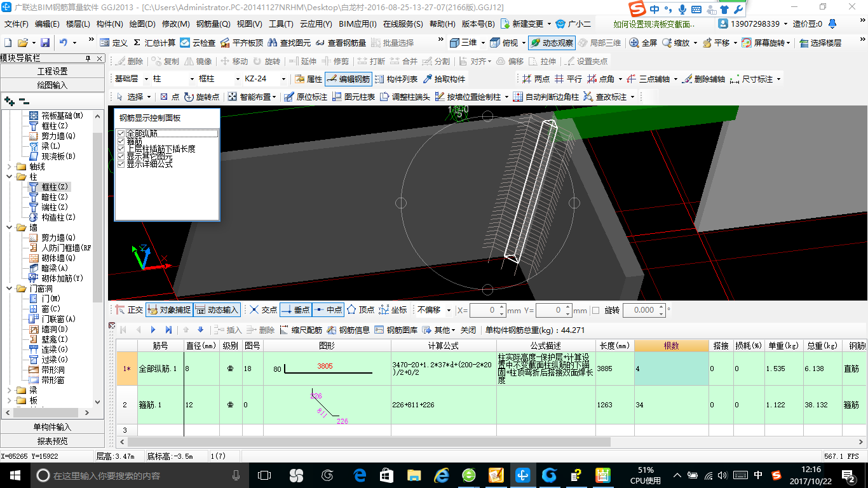The width and height of the screenshot is (868, 488).
Task: Click 钢筋信息 button
Action: tap(349, 330)
